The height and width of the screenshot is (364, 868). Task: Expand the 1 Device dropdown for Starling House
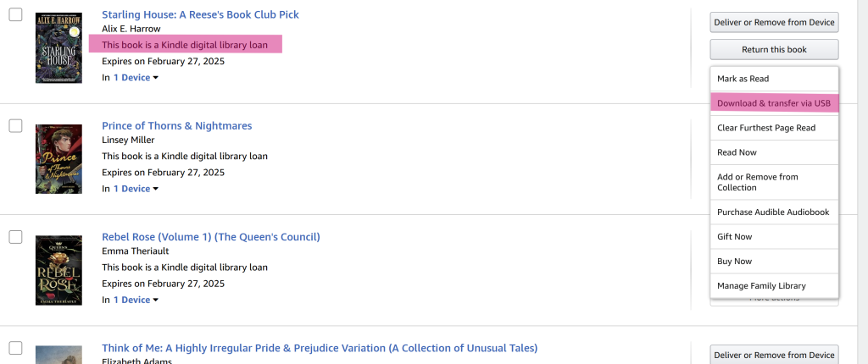136,78
